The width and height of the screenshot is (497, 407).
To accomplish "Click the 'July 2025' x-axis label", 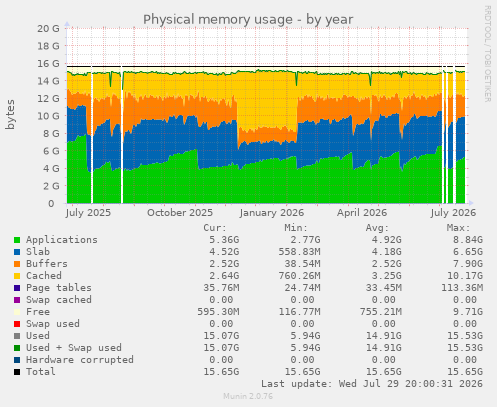I will tap(88, 213).
